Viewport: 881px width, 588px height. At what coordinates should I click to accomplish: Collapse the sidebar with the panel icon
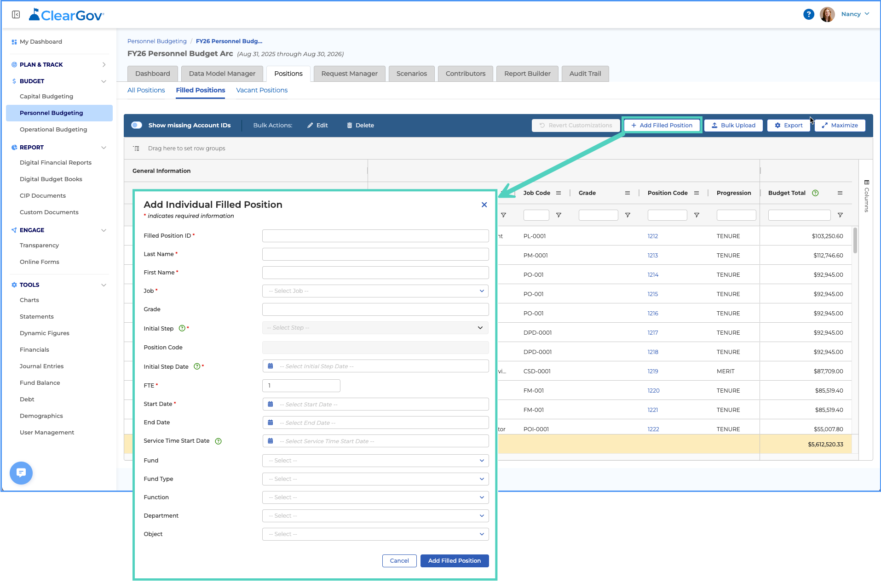pos(16,15)
